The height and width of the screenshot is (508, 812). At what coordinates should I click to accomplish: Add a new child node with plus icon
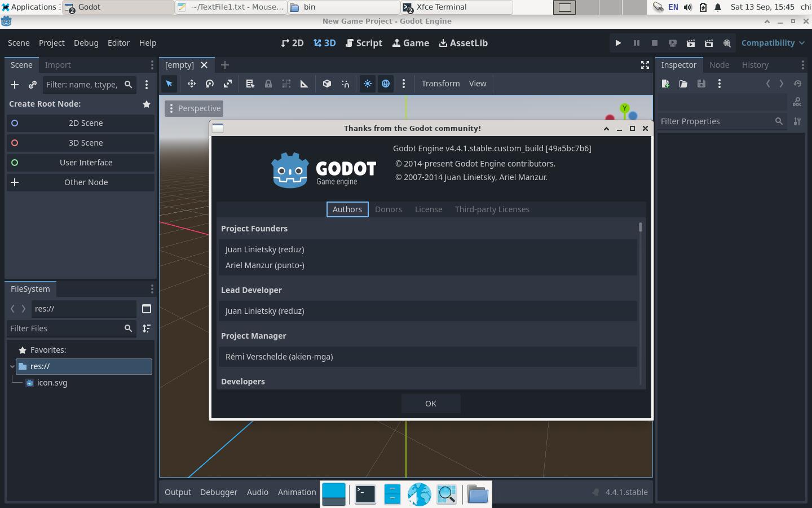15,85
